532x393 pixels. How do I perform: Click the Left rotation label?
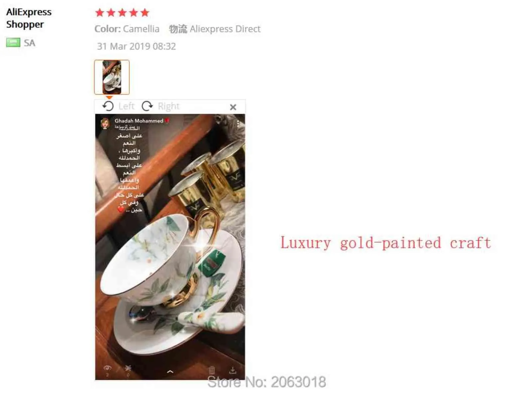(x=126, y=106)
